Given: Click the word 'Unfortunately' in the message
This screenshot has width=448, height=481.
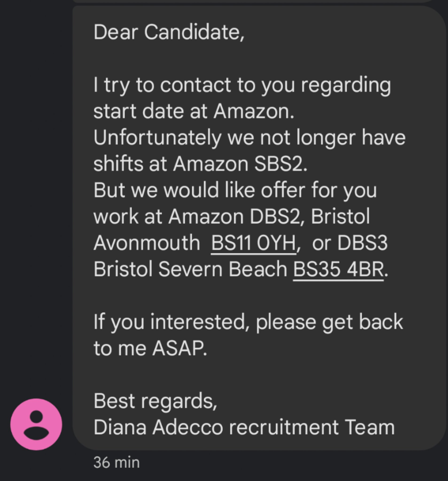Looking at the screenshot, I should (157, 137).
